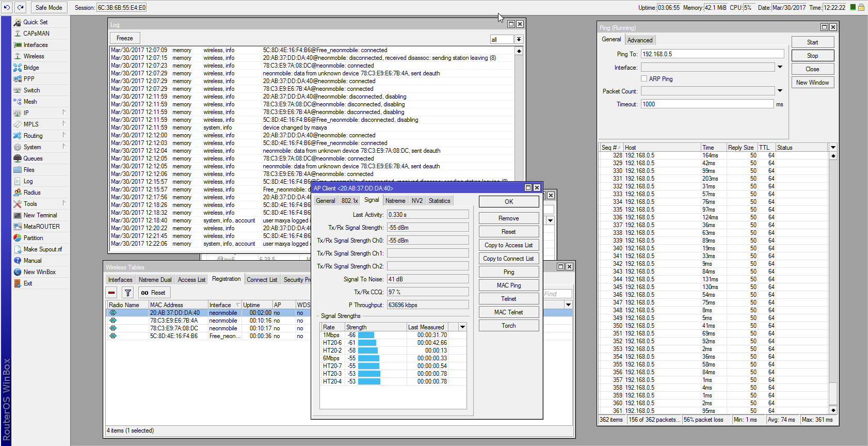Expand the MPLS submenu
The height and width of the screenshot is (446, 868).
click(64, 123)
